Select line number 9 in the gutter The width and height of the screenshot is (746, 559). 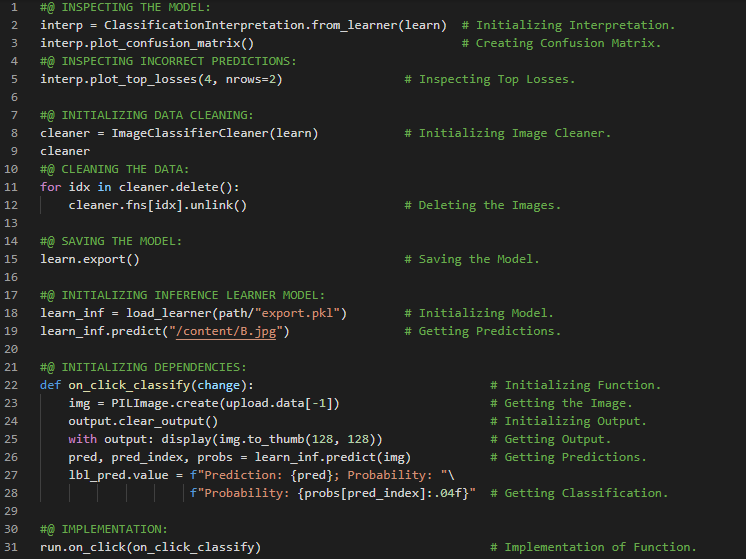15,151
